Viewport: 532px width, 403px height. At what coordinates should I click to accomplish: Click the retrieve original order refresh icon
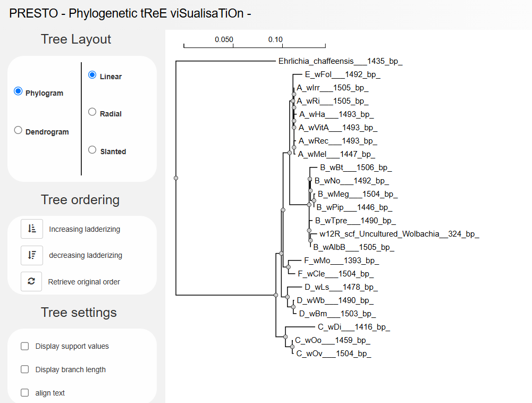[31, 282]
